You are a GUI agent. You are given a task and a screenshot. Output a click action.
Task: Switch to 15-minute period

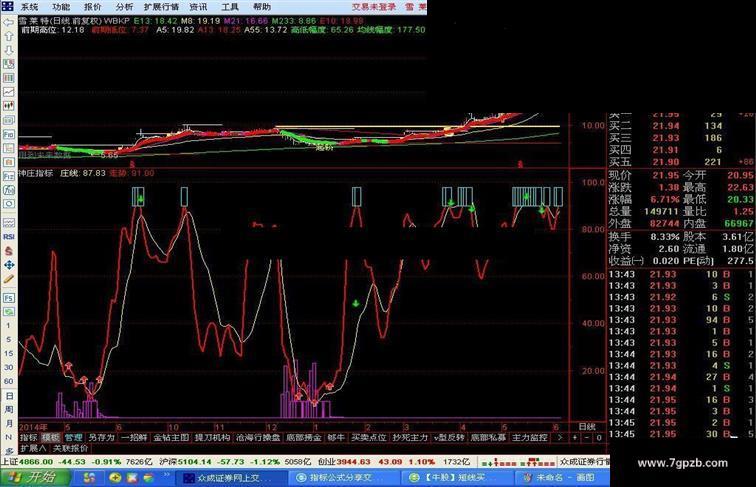pyautogui.click(x=9, y=353)
